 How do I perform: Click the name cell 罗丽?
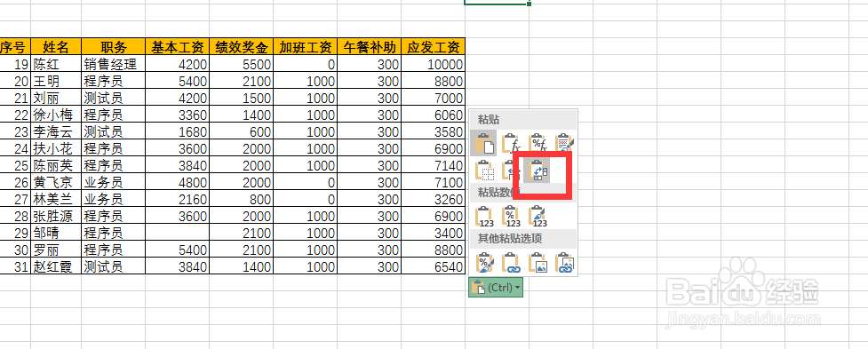[56, 250]
